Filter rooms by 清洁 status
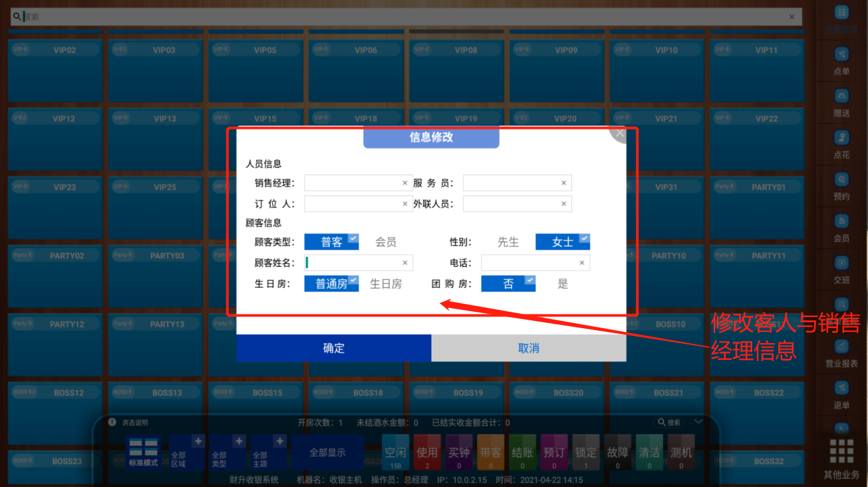 (649, 452)
